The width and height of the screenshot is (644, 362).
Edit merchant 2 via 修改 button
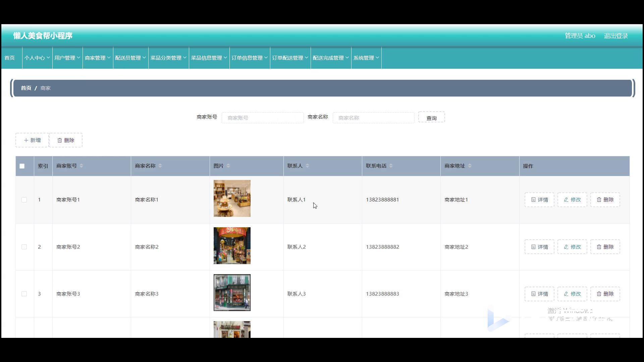click(572, 247)
